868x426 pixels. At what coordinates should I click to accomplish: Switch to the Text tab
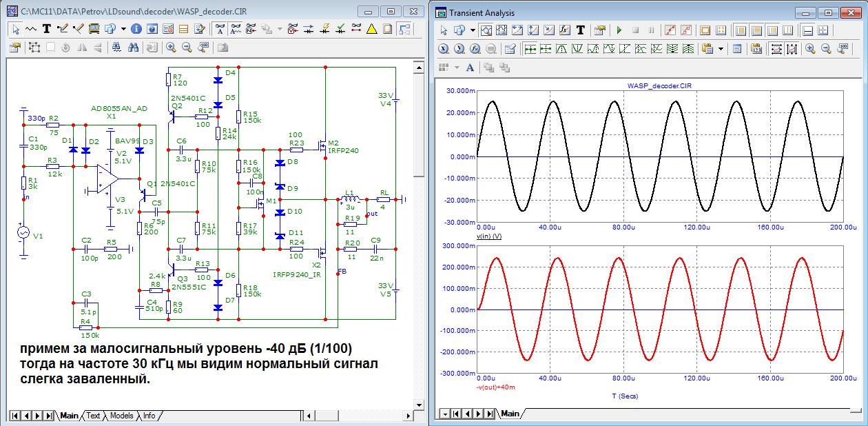(x=93, y=416)
